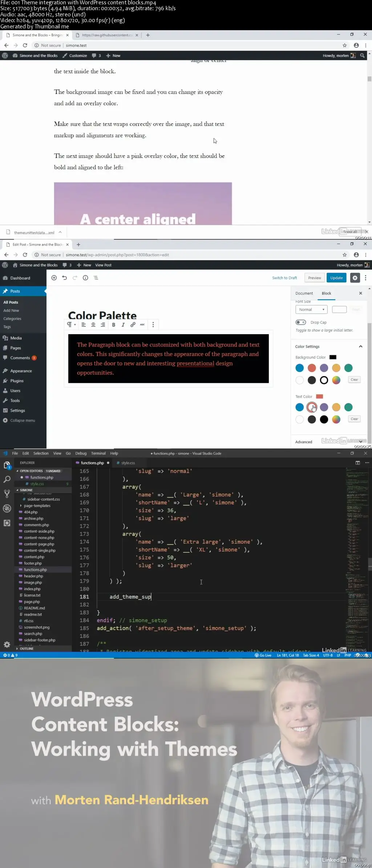Click the Preview button in the post editor
The width and height of the screenshot is (372, 868).
pos(315,278)
